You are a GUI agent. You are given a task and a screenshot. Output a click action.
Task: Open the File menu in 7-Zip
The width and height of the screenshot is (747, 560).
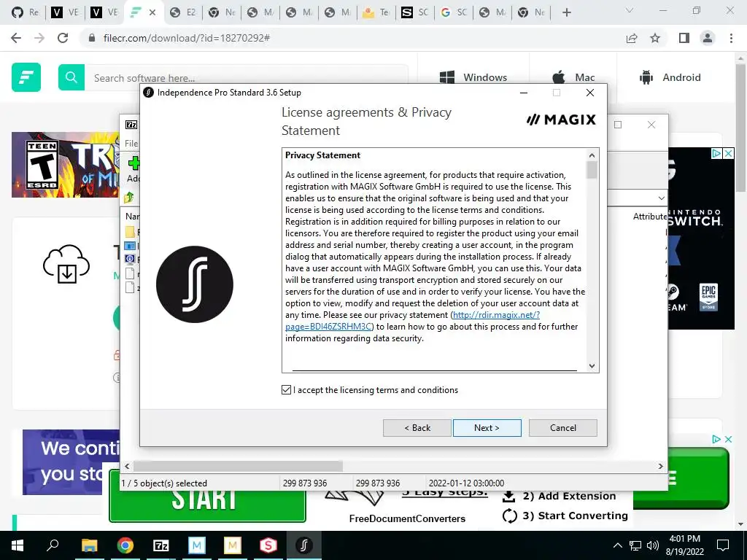tap(131, 144)
